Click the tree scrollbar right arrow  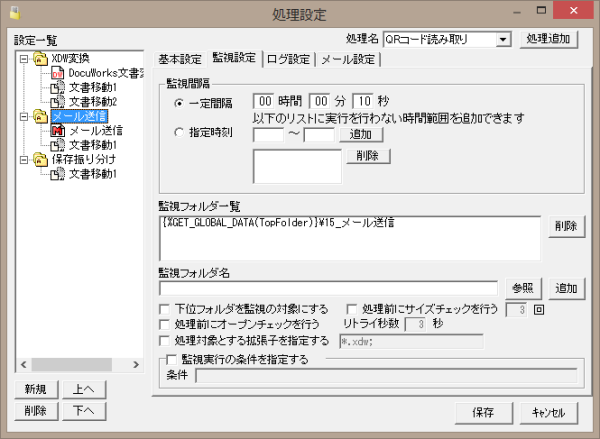pos(136,364)
